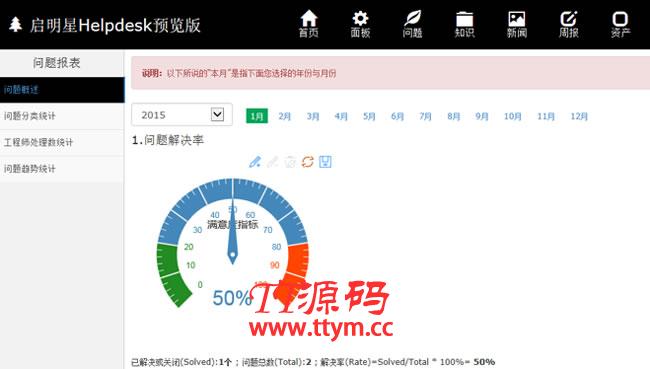Click the 50% gauge value
This screenshot has width=650, height=369.
pos(232,298)
